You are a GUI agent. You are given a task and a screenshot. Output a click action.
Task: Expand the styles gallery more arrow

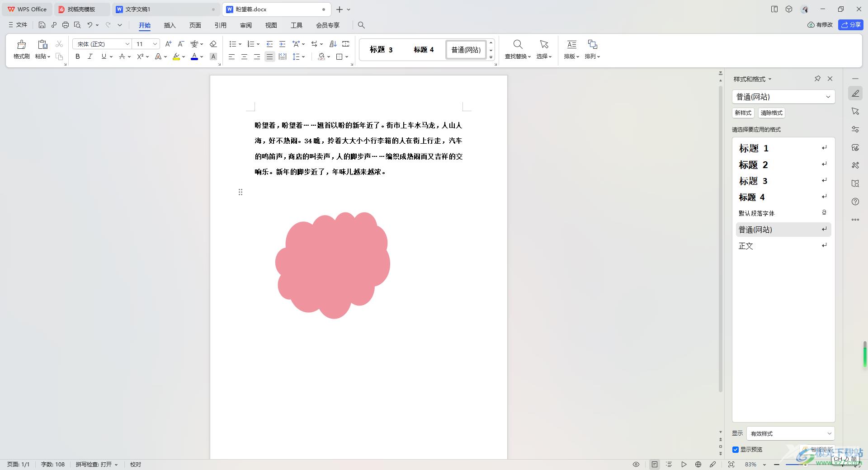tap(491, 57)
